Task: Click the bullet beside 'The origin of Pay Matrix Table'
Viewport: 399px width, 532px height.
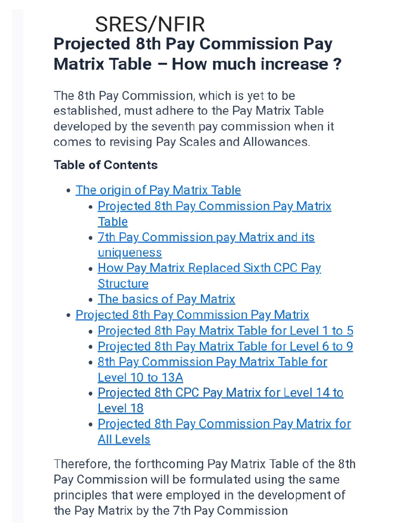Action: (x=69, y=191)
